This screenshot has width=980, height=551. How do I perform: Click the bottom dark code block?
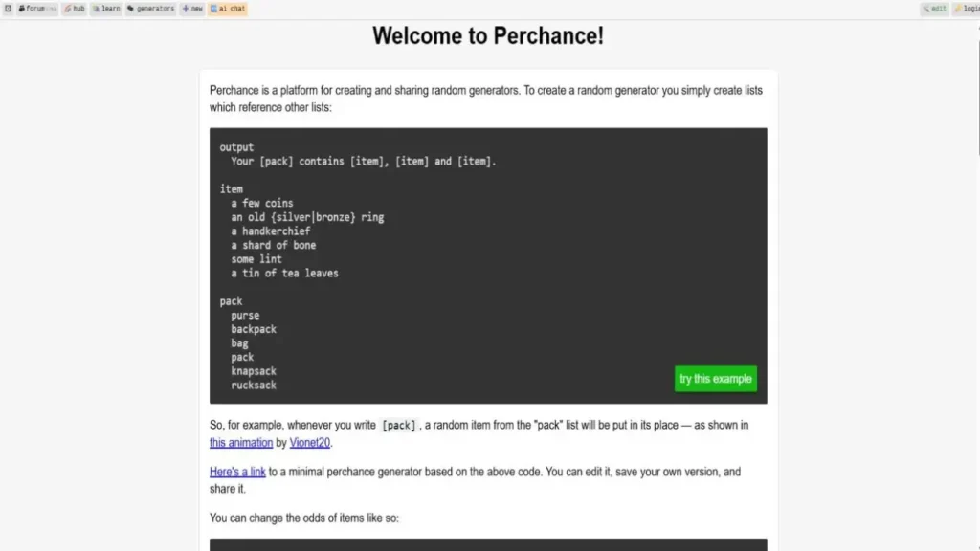click(x=488, y=546)
